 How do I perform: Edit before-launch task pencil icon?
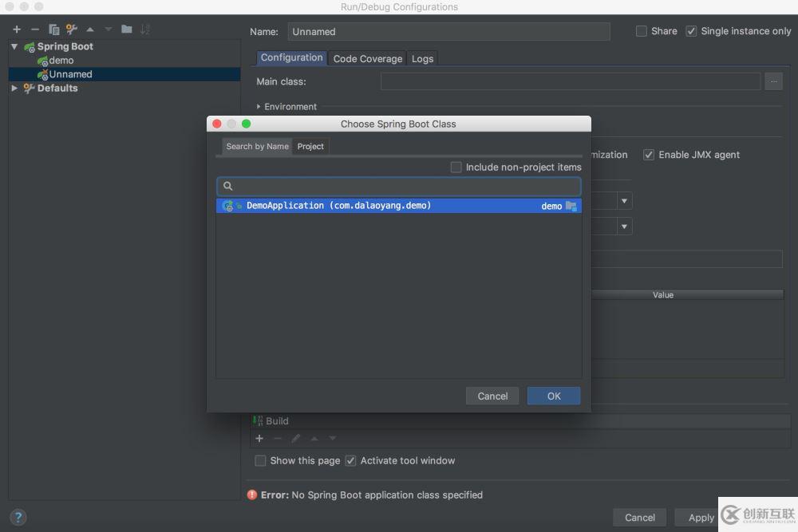tap(296, 439)
